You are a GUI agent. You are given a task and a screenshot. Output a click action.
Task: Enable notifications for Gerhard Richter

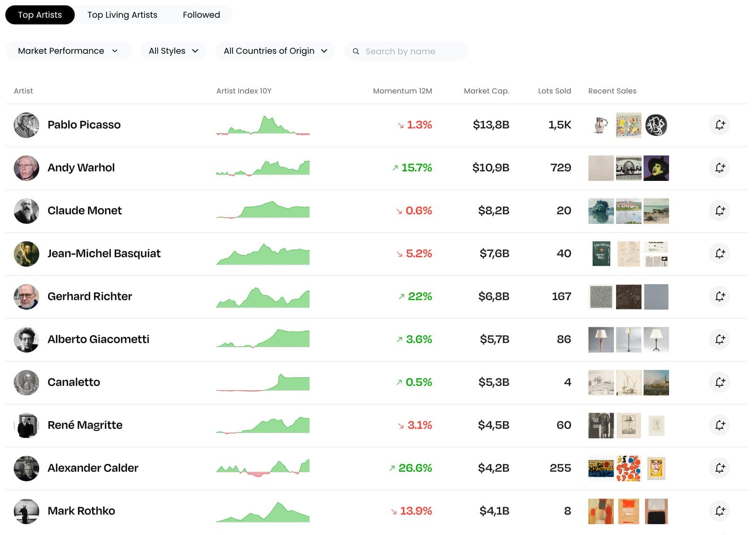point(720,297)
